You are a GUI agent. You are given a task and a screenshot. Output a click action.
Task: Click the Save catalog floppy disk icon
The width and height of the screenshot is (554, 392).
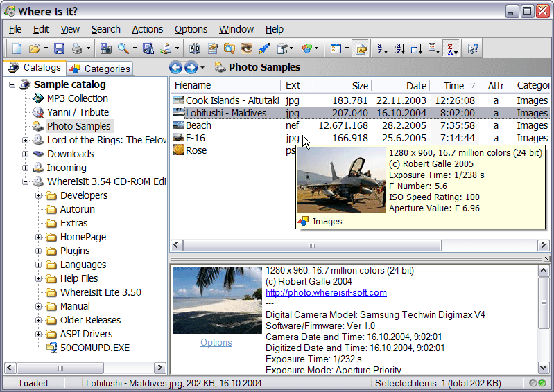point(59,48)
